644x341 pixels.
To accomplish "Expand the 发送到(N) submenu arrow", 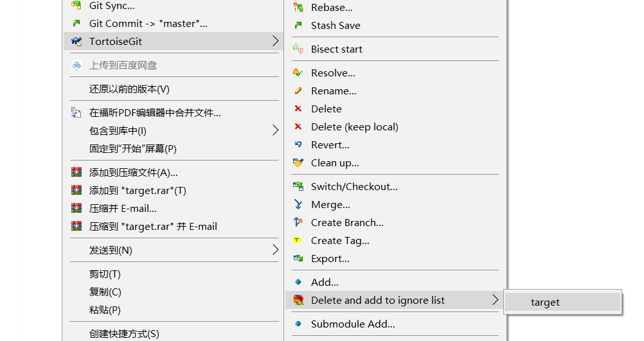I will [275, 250].
